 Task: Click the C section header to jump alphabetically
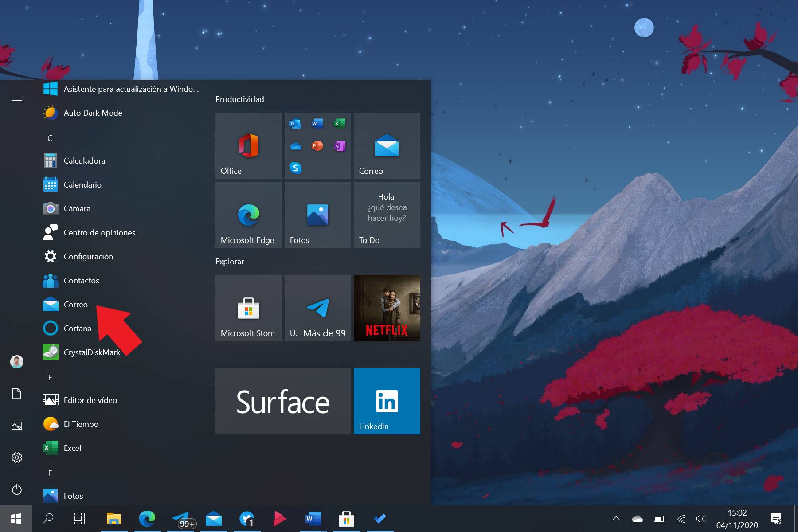[50, 138]
